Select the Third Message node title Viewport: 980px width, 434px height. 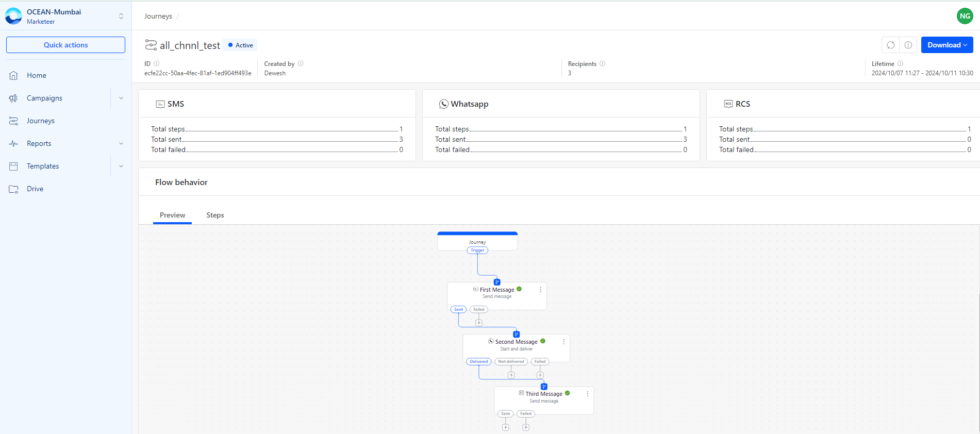(x=544, y=394)
